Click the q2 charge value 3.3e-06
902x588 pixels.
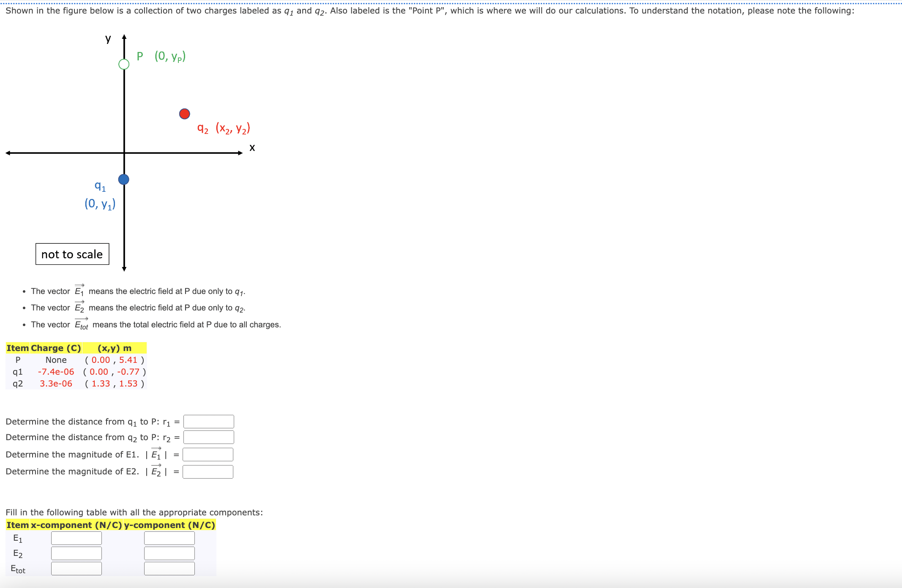[x=56, y=384]
